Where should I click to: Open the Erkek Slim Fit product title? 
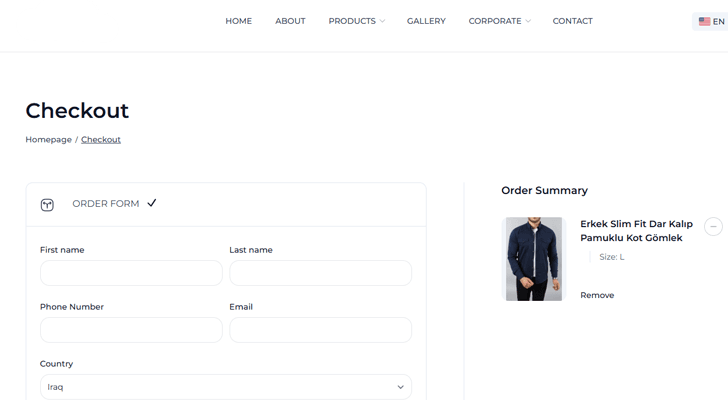[x=636, y=231]
